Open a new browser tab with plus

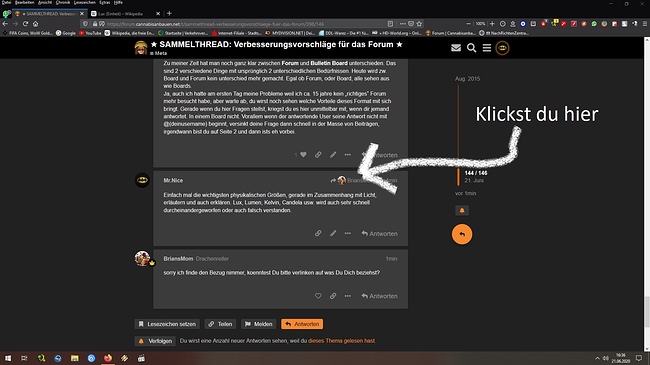(x=169, y=14)
